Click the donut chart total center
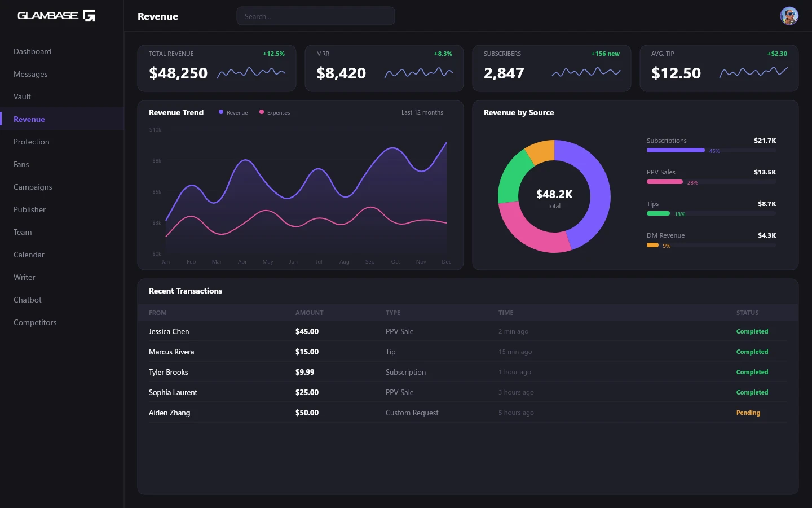Image resolution: width=812 pixels, height=508 pixels. [x=554, y=197]
